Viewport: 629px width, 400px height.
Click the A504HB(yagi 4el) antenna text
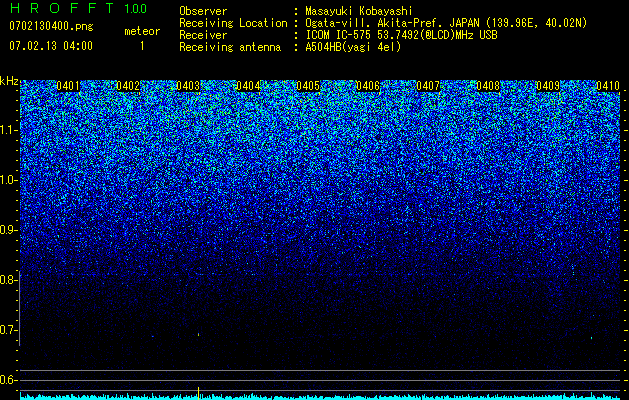pos(353,47)
